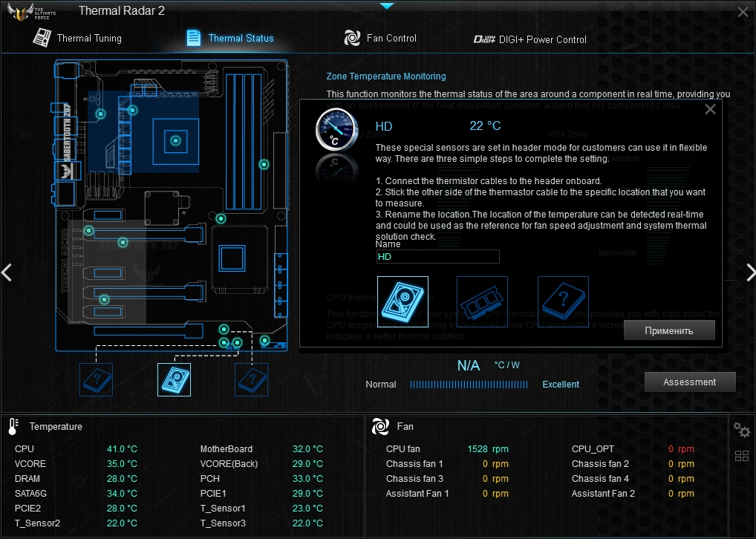Viewport: 756px width, 539px height.
Task: Click the Assistant Fan 1 row
Action: tap(447, 494)
